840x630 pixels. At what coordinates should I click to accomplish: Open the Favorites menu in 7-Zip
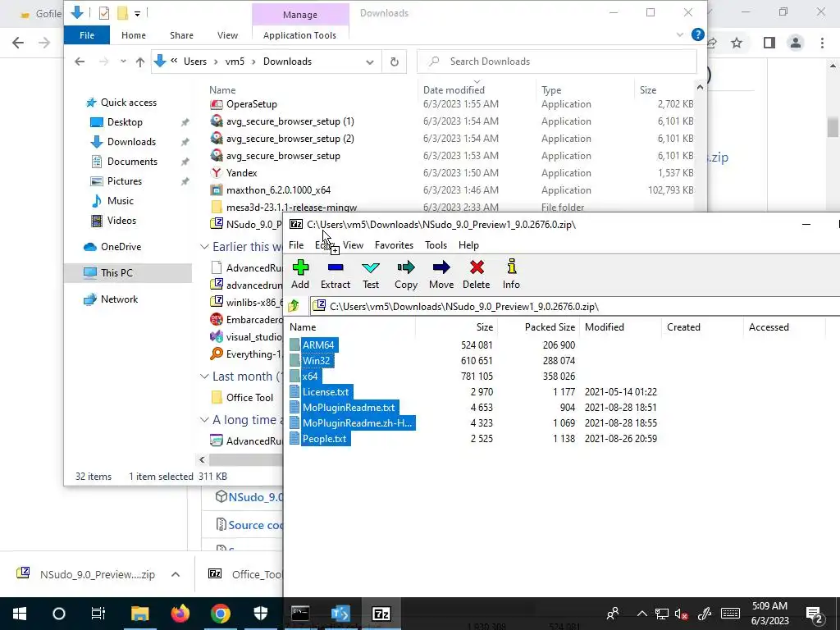point(394,244)
